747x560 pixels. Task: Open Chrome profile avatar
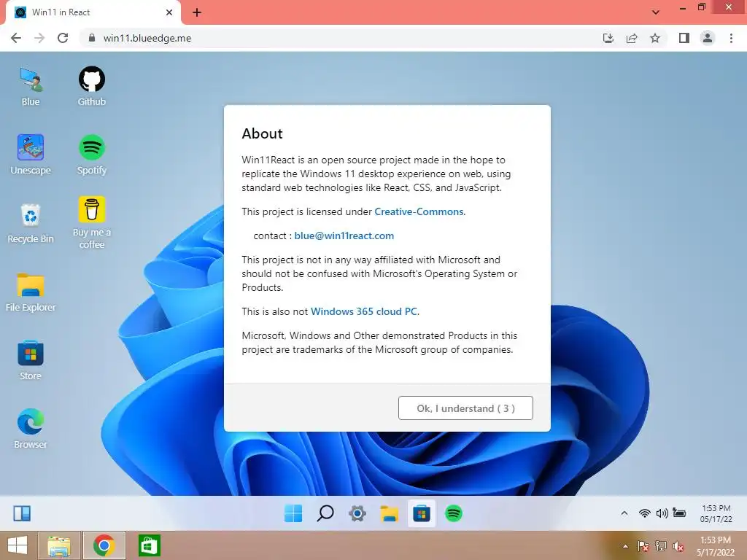pyautogui.click(x=708, y=38)
